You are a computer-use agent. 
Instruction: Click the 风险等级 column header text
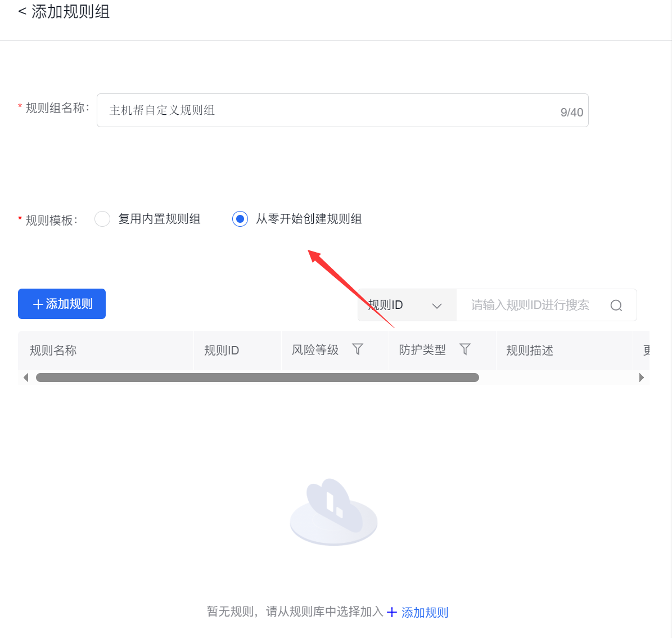(x=315, y=350)
